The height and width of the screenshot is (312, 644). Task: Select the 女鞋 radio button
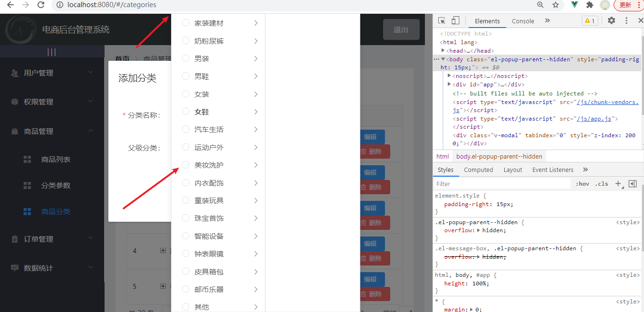[186, 112]
